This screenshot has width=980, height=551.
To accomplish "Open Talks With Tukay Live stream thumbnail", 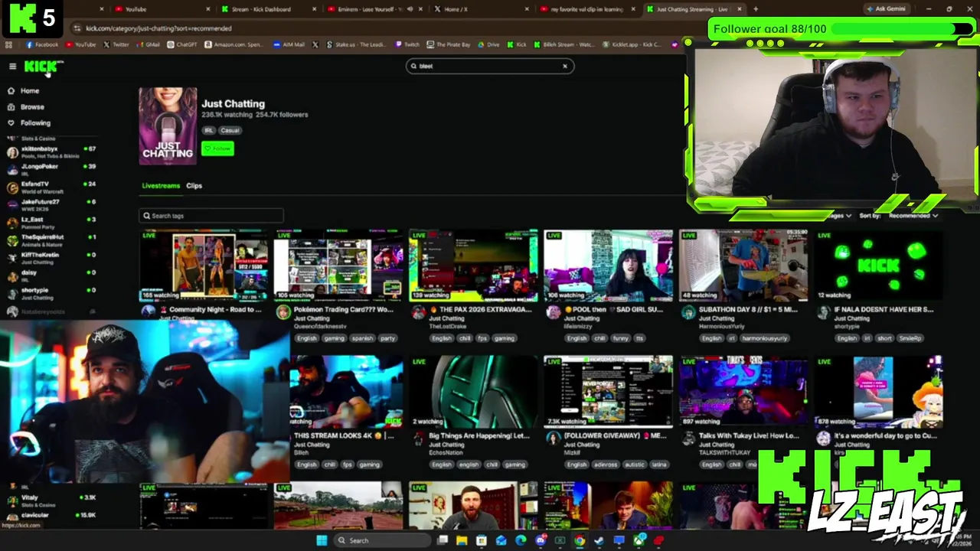I will [743, 391].
